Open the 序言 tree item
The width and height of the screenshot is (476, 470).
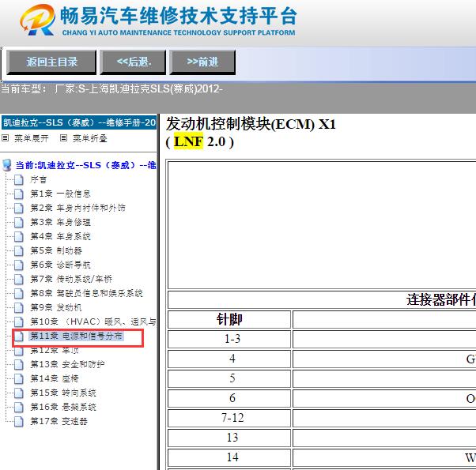(x=38, y=179)
